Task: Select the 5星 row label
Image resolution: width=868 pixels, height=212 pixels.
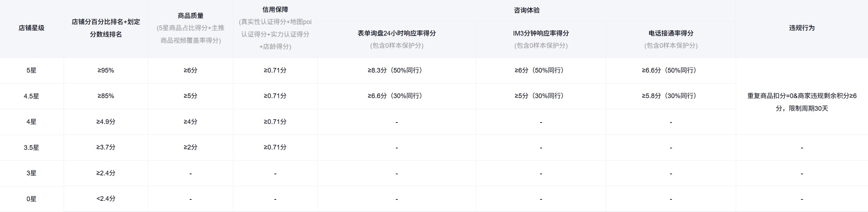Action: [x=32, y=70]
